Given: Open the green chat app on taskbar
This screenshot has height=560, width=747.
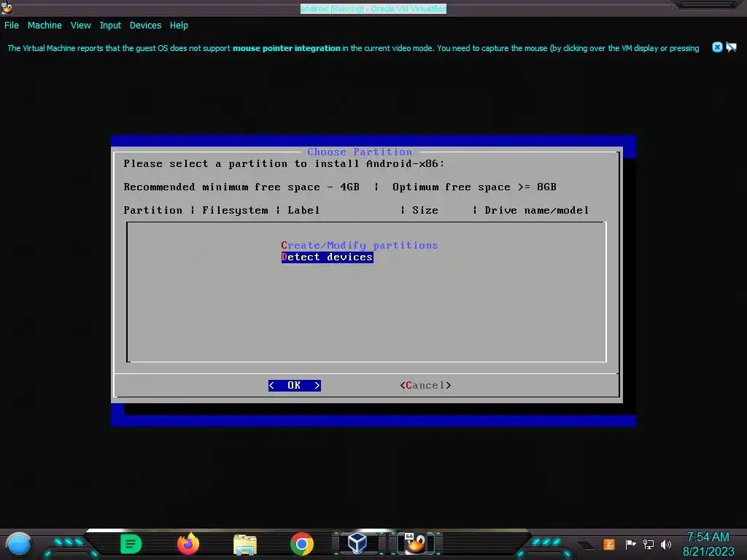Looking at the screenshot, I should click(131, 544).
